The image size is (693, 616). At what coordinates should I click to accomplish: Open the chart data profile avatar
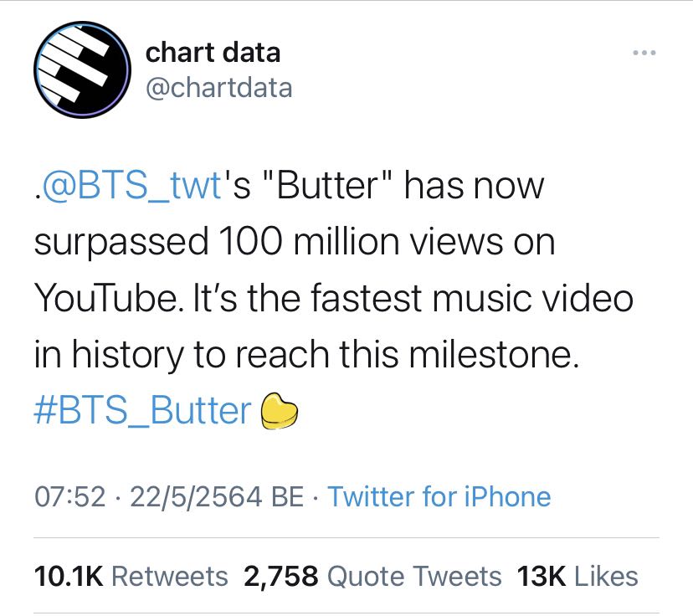[x=80, y=69]
